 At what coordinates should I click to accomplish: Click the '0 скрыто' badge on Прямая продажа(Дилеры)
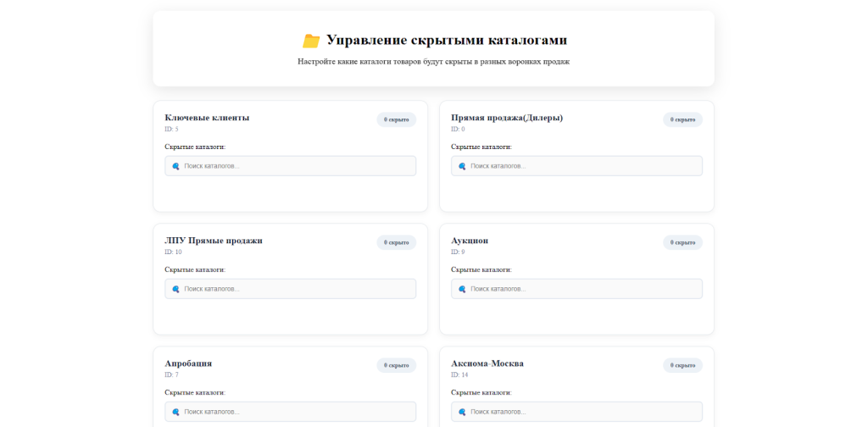(682, 119)
